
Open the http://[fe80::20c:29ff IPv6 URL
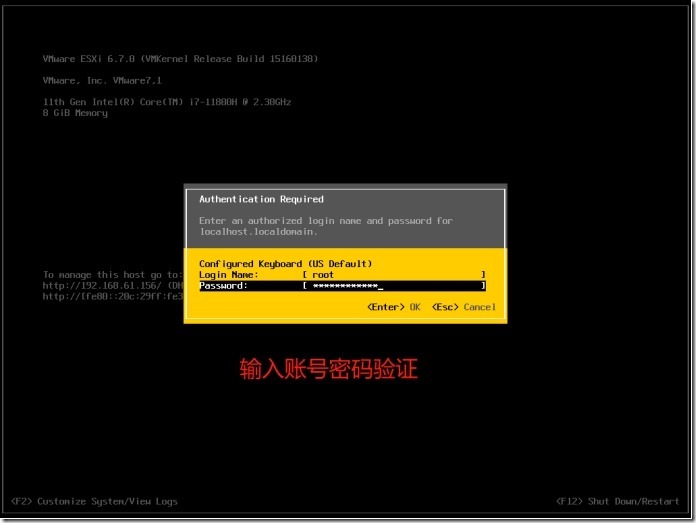(113, 297)
